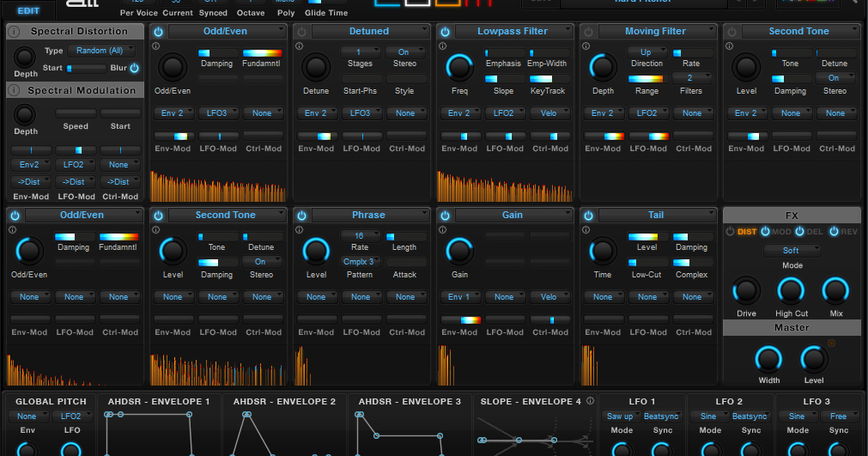Enable the Moving Filter module power
Viewport: 868px width, 456px height.
point(588,32)
